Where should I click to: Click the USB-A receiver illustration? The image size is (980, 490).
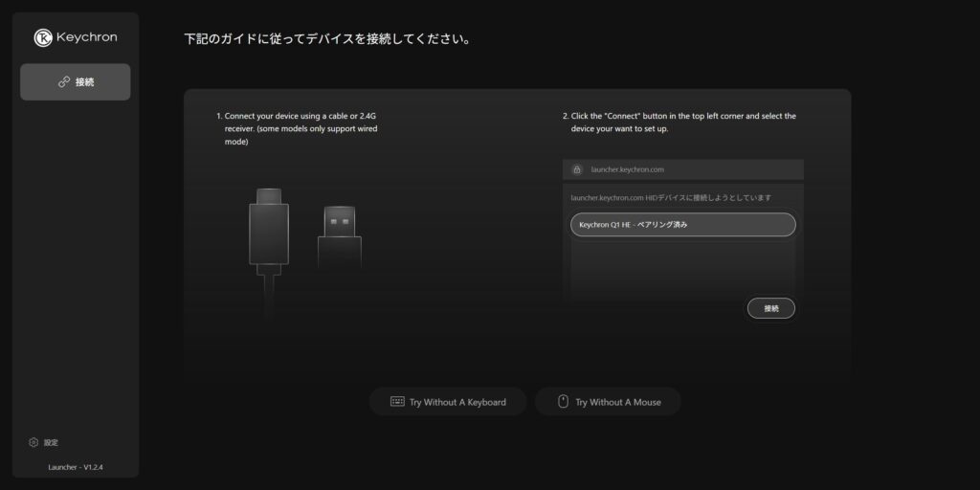pos(339,235)
